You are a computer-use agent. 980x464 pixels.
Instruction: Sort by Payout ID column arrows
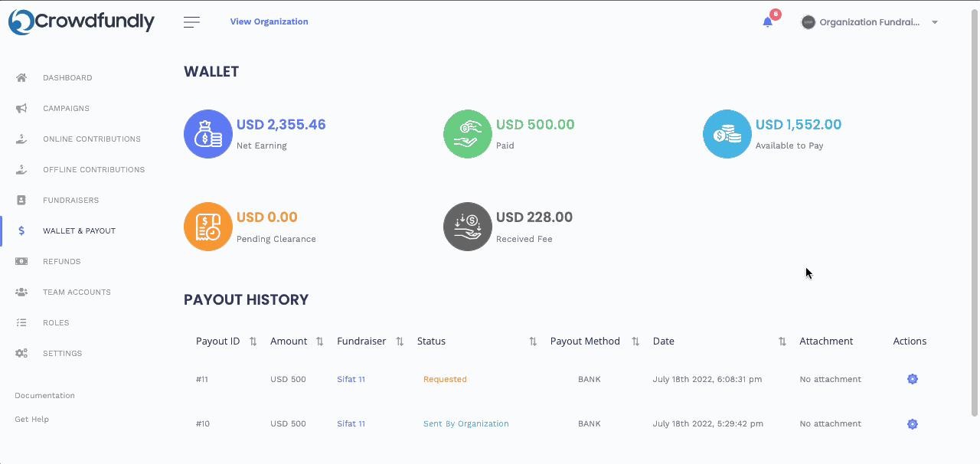point(253,341)
